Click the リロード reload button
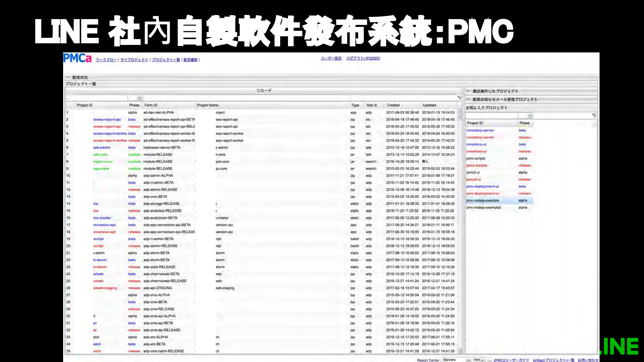This screenshot has height=362, width=644. point(264,90)
